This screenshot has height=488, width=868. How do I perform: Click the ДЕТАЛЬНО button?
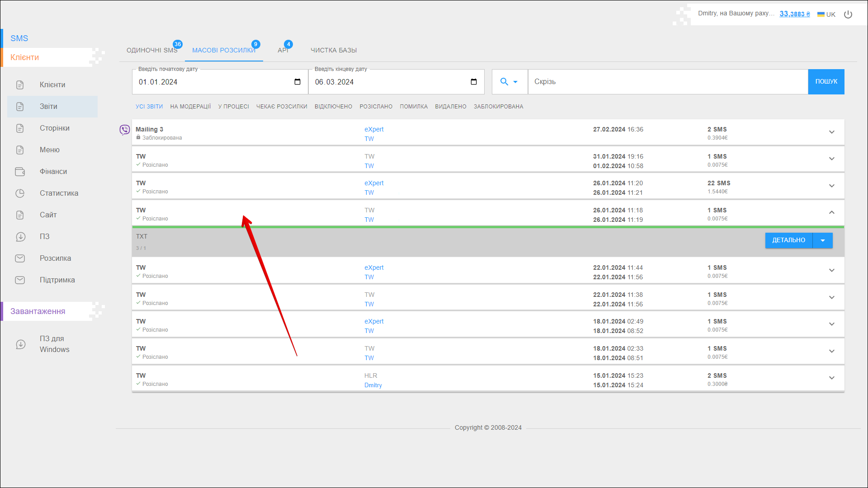click(788, 240)
